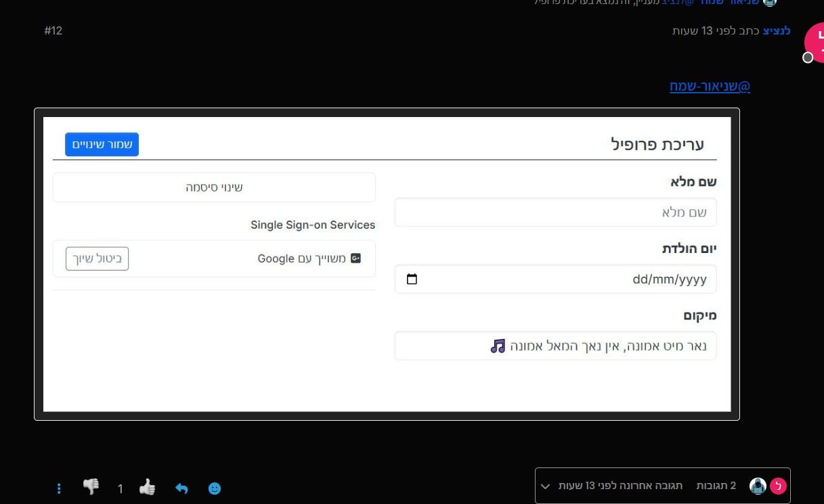The image size is (824, 504).
Task: Click the Single Sign-on Services heading
Action: coord(313,225)
